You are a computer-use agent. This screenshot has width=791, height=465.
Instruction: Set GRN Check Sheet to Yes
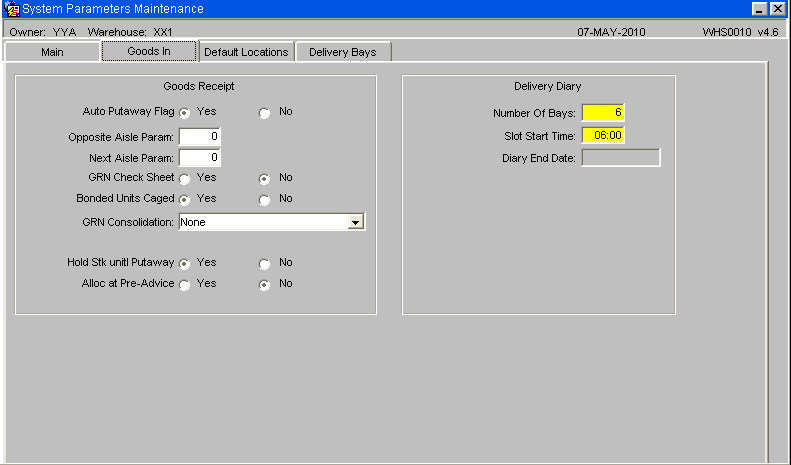[x=185, y=179]
